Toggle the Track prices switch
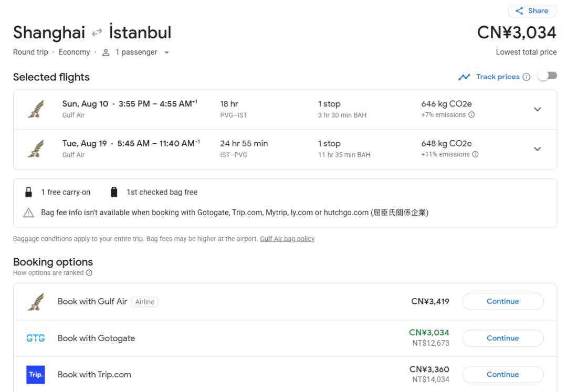This screenshot has width=567, height=392. [548, 76]
